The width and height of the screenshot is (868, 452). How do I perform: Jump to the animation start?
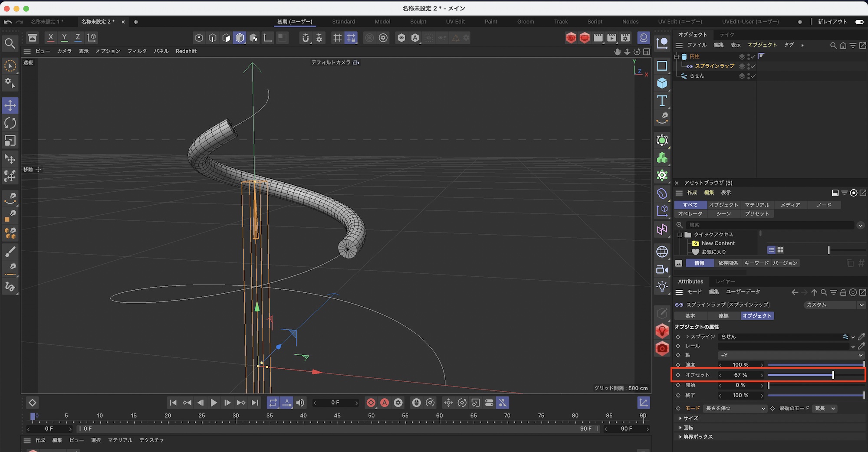click(173, 403)
